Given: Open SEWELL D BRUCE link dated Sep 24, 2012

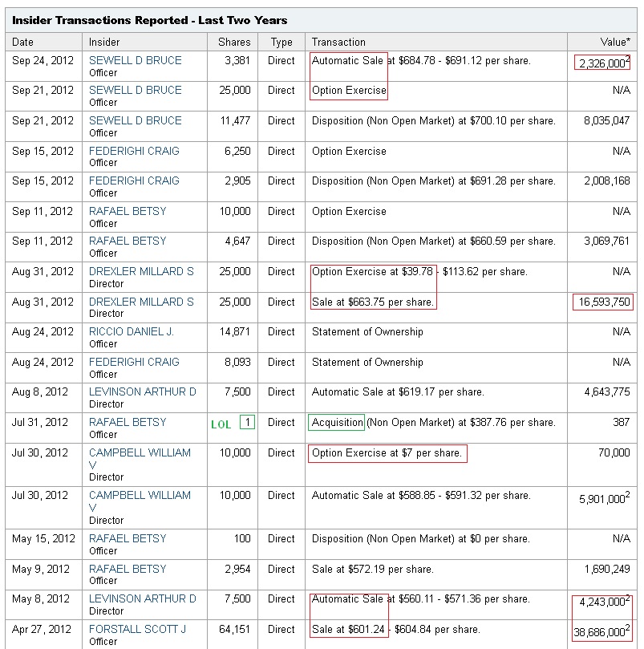Looking at the screenshot, I should tap(135, 60).
